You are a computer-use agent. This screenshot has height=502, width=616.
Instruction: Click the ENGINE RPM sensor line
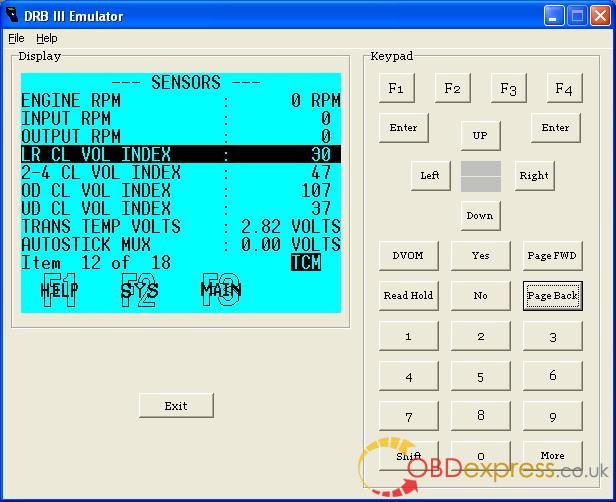coord(181,101)
